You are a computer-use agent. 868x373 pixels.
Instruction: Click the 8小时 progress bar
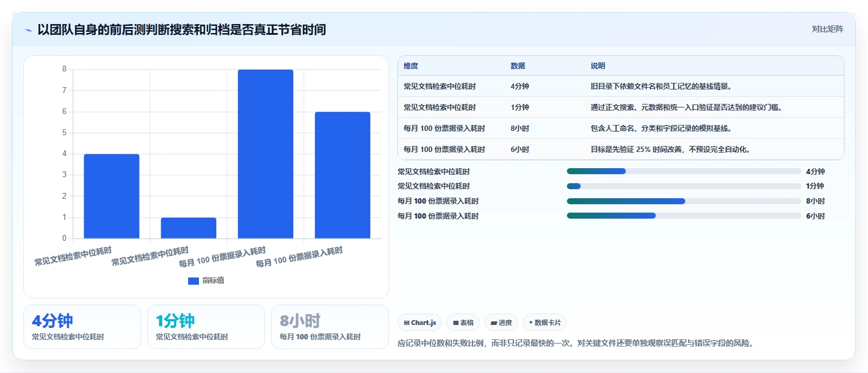tap(683, 201)
